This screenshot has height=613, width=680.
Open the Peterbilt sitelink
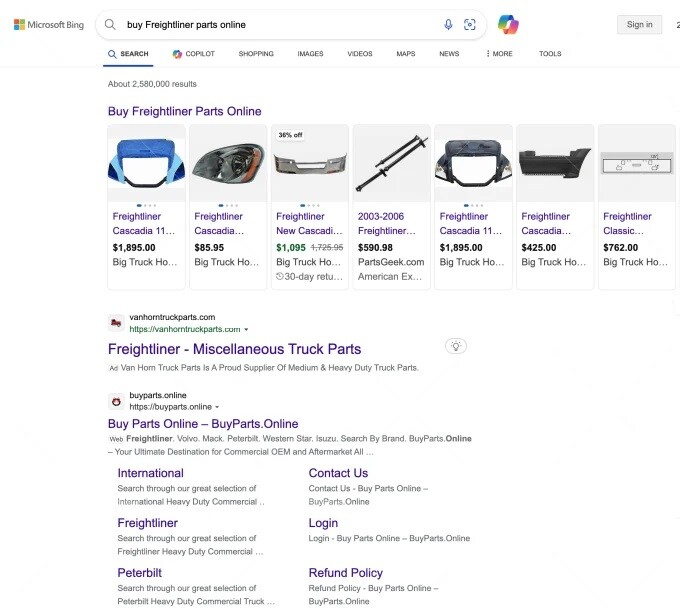(x=139, y=573)
